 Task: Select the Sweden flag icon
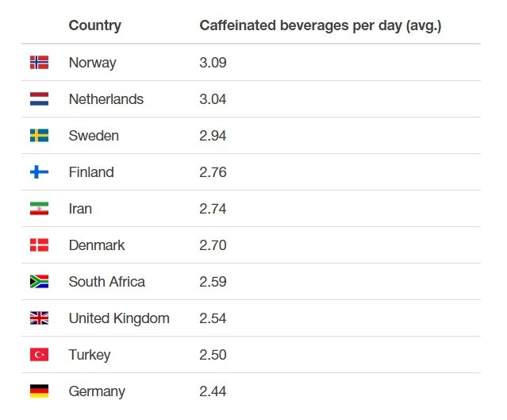(x=39, y=136)
